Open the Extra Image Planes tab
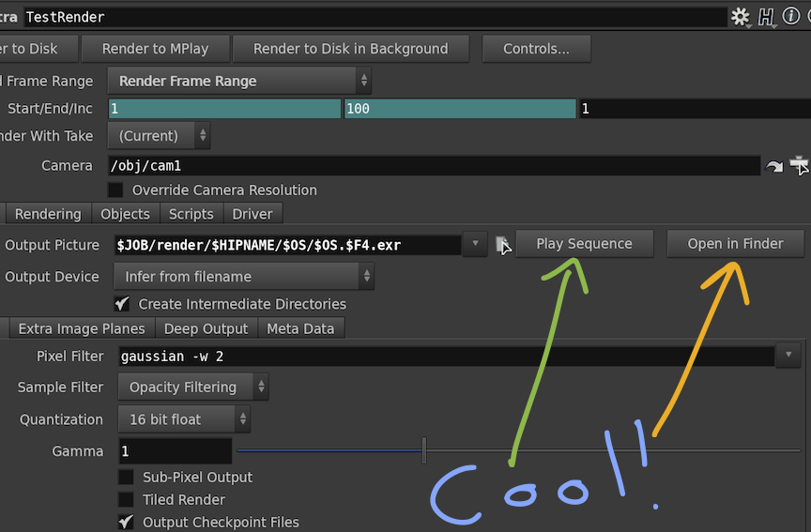Viewport: 811px width, 532px height. (x=82, y=328)
